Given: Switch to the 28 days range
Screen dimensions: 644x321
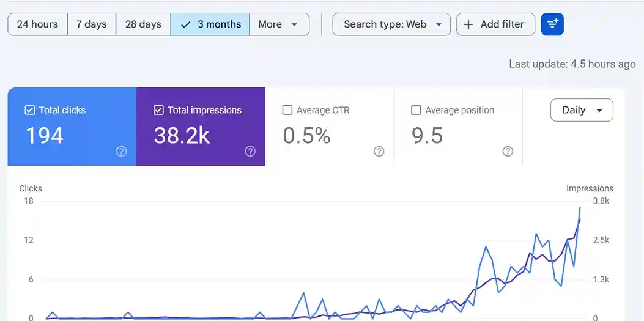Looking at the screenshot, I should [x=143, y=24].
